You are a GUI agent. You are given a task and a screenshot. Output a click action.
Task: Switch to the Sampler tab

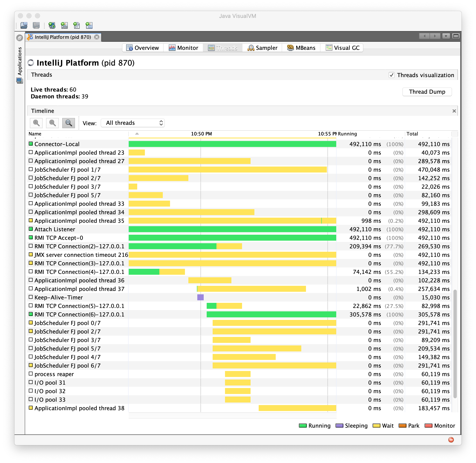[x=263, y=48]
